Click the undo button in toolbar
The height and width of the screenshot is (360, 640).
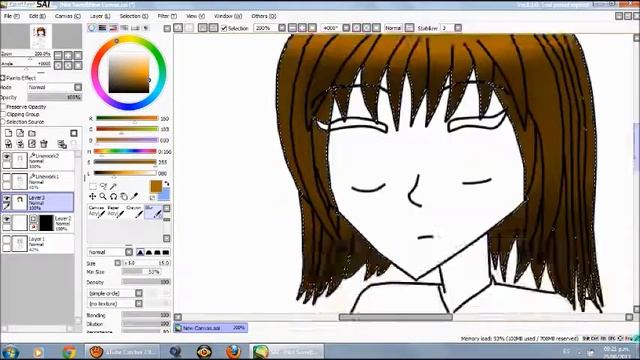pos(178,28)
